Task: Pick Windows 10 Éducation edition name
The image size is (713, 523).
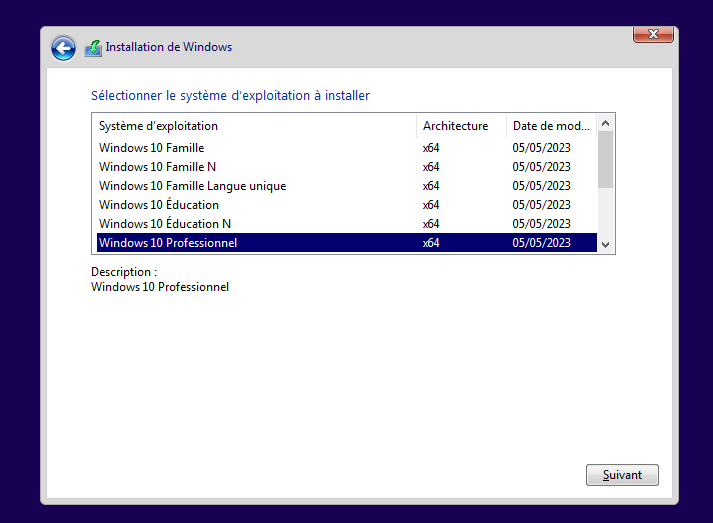Action: pyautogui.click(x=158, y=205)
